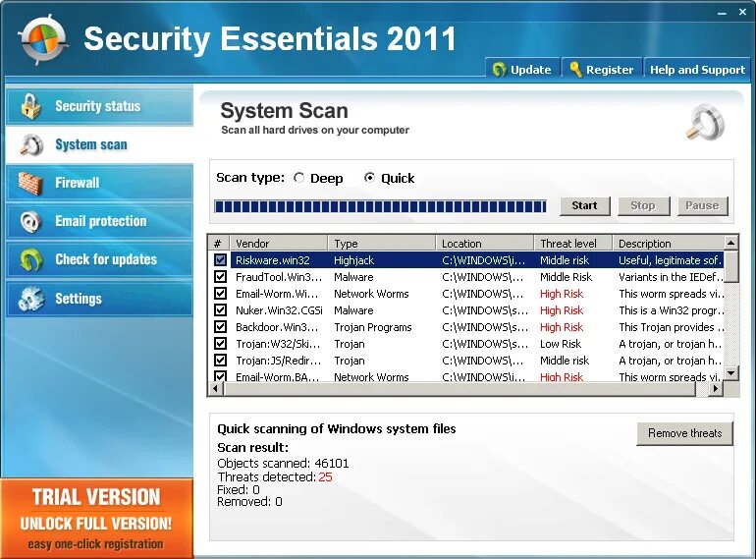756x559 pixels.
Task: Select the Riskware.win32 vendor entry
Action: tap(272, 260)
